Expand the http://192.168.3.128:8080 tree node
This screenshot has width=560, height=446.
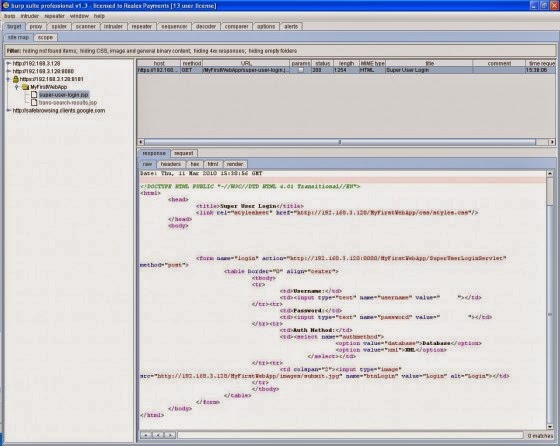(9, 71)
